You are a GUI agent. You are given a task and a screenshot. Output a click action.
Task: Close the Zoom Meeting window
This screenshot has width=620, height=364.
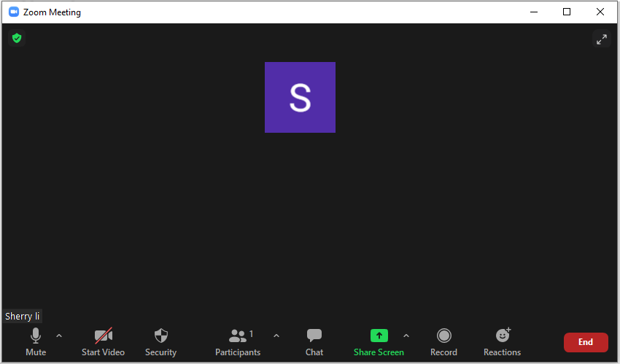[600, 12]
